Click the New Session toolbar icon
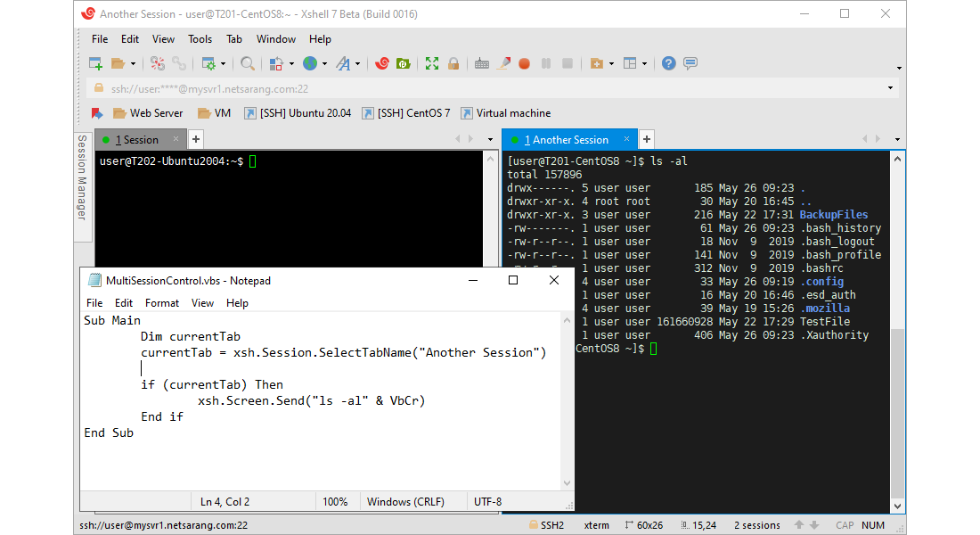The width and height of the screenshot is (980, 535). point(95,63)
